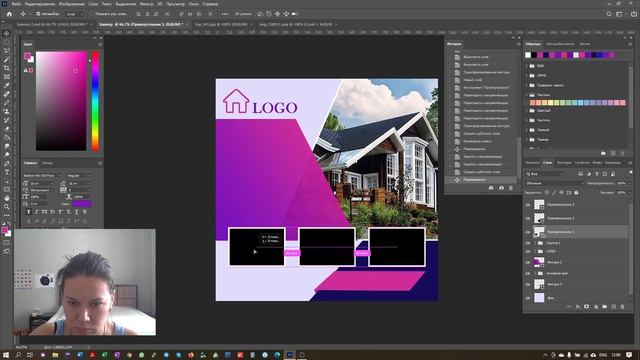Click text color swatch in Символ panel

click(82, 204)
